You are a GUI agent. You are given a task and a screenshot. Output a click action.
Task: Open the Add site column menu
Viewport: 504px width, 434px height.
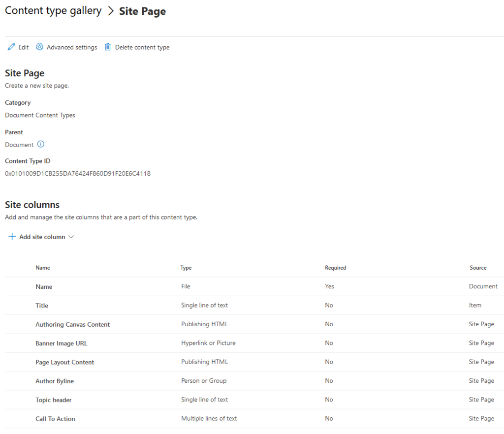42,237
